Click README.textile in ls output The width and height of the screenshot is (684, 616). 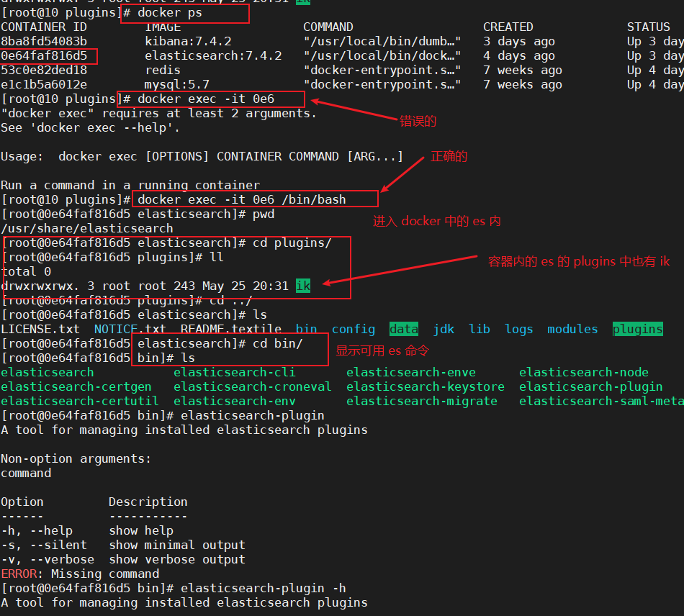point(231,329)
